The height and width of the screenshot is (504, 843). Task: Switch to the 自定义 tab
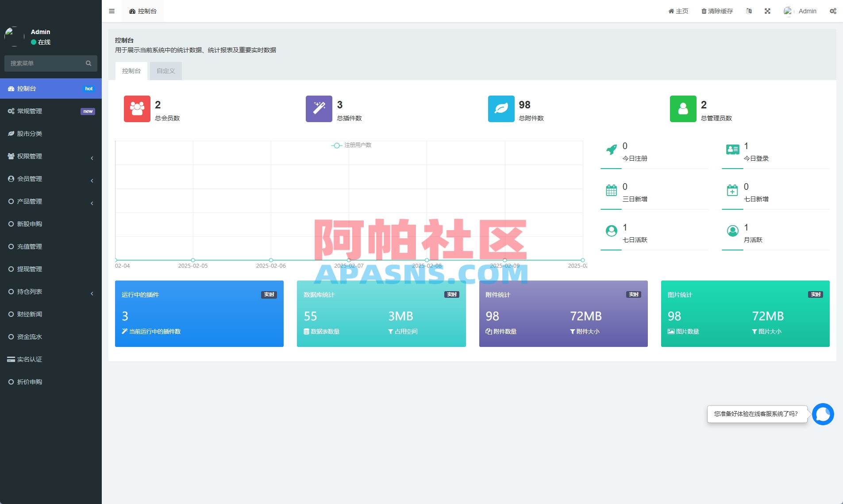coord(165,71)
